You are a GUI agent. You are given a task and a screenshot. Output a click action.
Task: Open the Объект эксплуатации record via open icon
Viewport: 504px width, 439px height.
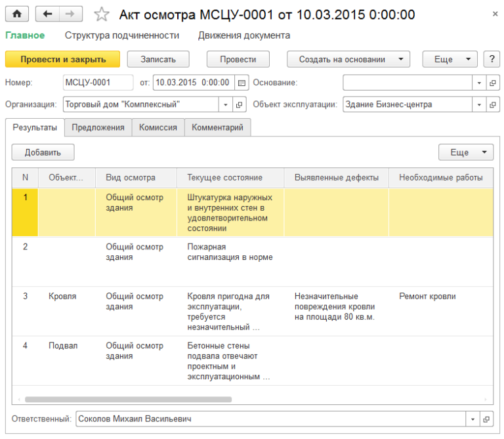coord(492,104)
